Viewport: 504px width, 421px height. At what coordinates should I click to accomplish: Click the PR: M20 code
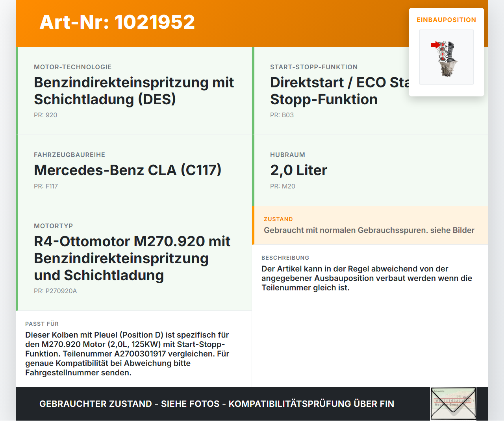pyautogui.click(x=283, y=186)
